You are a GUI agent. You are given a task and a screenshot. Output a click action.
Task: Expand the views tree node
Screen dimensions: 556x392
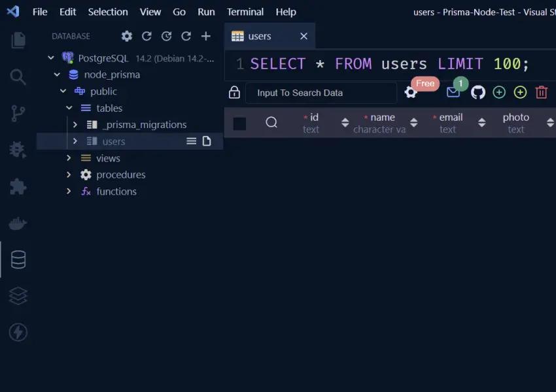69,158
